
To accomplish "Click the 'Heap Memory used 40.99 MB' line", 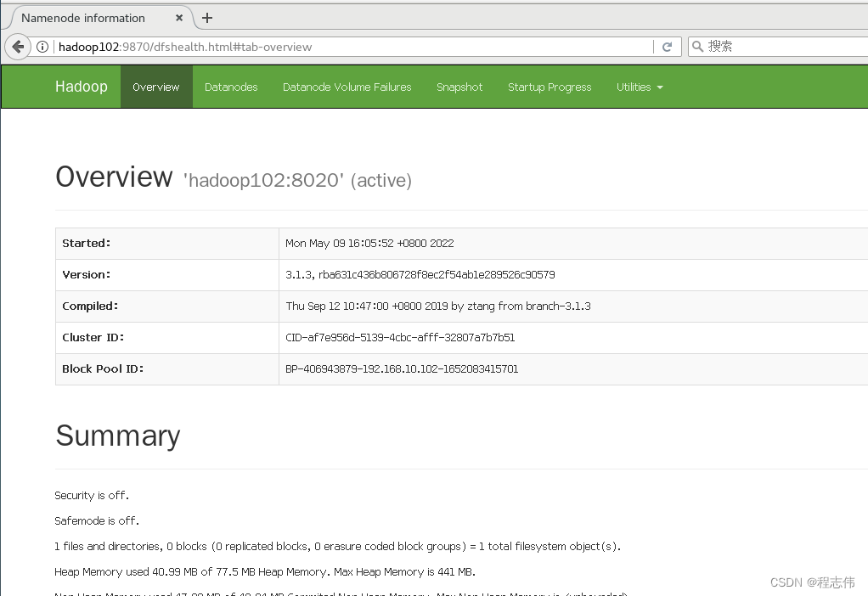I will tap(265, 572).
